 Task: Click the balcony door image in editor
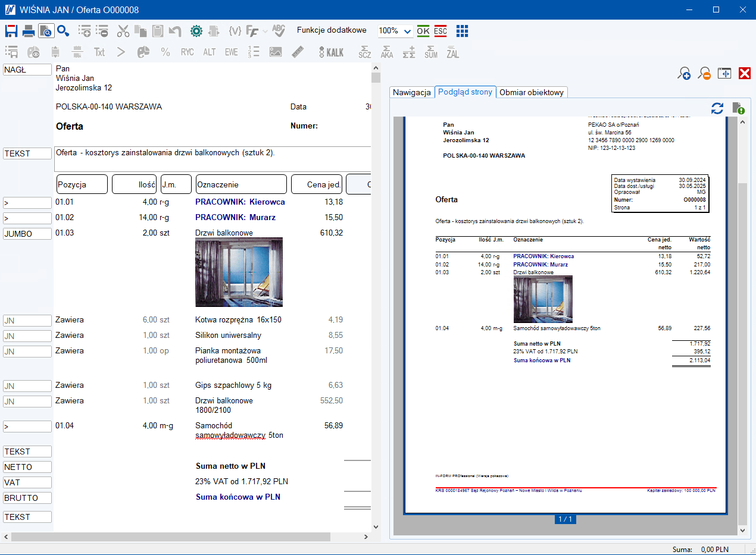point(239,272)
